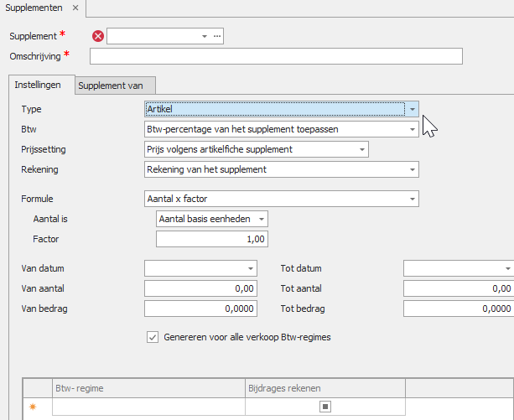514x420 pixels.
Task: Click the Factor value field
Action: (x=212, y=239)
